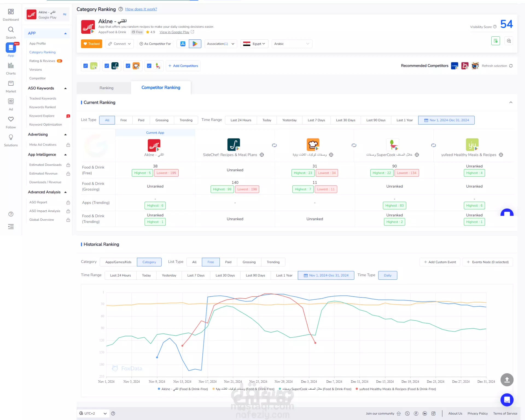Open App Profile in sidebar
Image resolution: width=525 pixels, height=420 pixels.
[x=37, y=44]
